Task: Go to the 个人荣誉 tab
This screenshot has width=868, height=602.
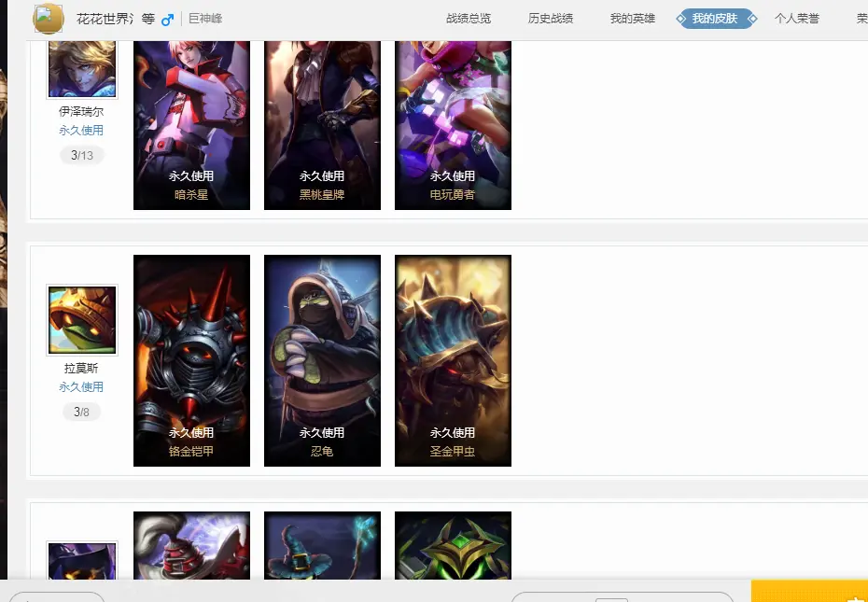Action: tap(796, 19)
